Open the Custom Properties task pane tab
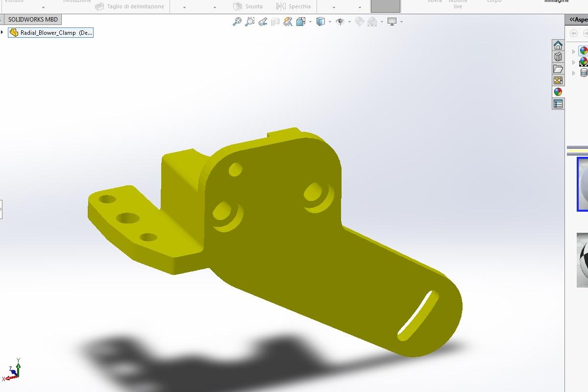The height and width of the screenshot is (392, 588). (558, 104)
